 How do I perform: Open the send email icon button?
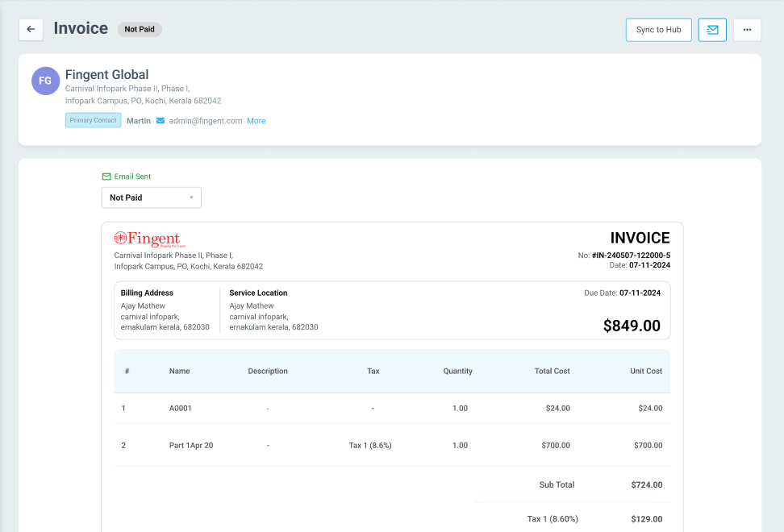pyautogui.click(x=712, y=30)
